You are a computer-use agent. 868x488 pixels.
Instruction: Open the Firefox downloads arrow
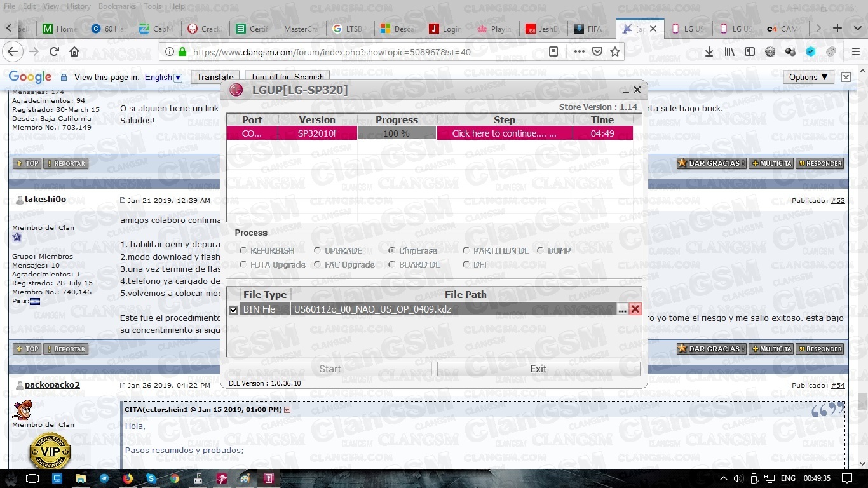[709, 52]
